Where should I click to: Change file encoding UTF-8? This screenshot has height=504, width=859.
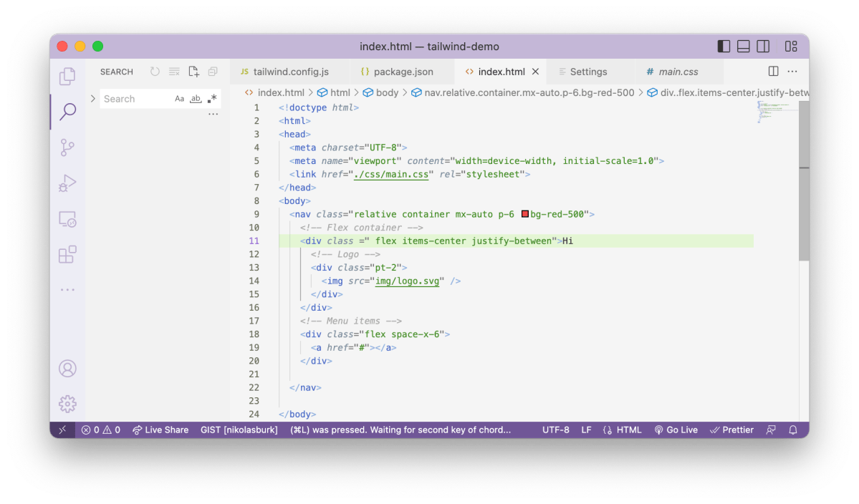555,430
